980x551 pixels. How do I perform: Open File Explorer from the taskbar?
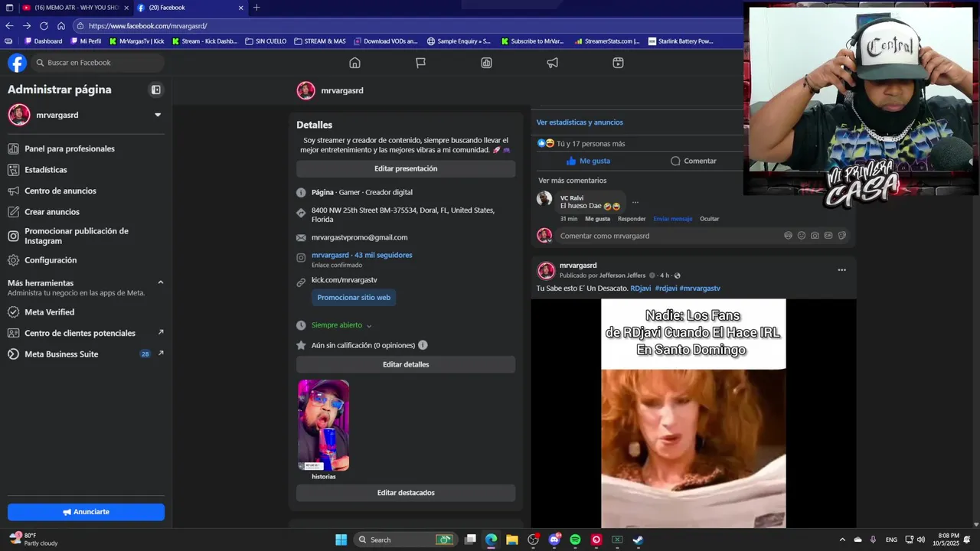tap(511, 540)
